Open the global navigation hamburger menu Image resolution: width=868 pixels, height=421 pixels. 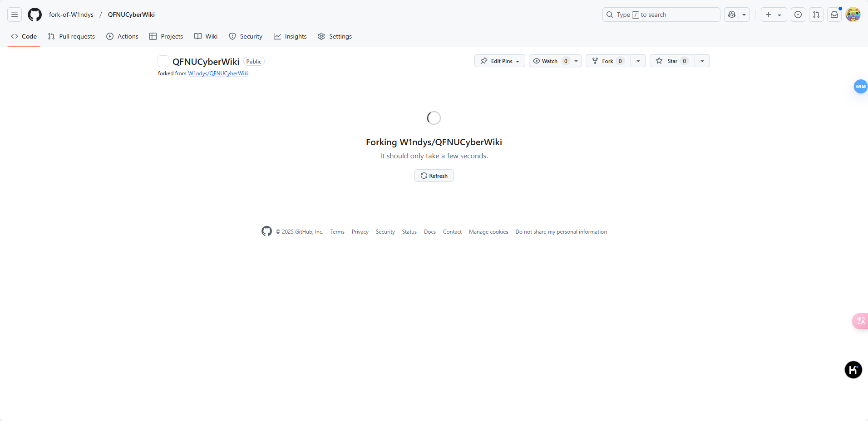15,15
